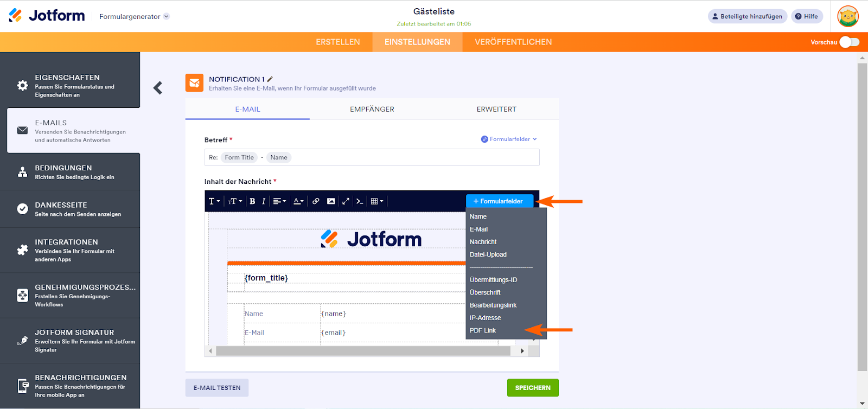
Task: Open the Integrationen puzzle icon
Action: 22,250
